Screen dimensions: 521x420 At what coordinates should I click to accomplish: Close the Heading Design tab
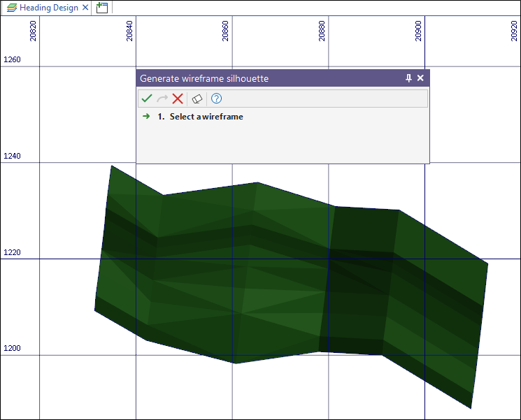[85, 8]
